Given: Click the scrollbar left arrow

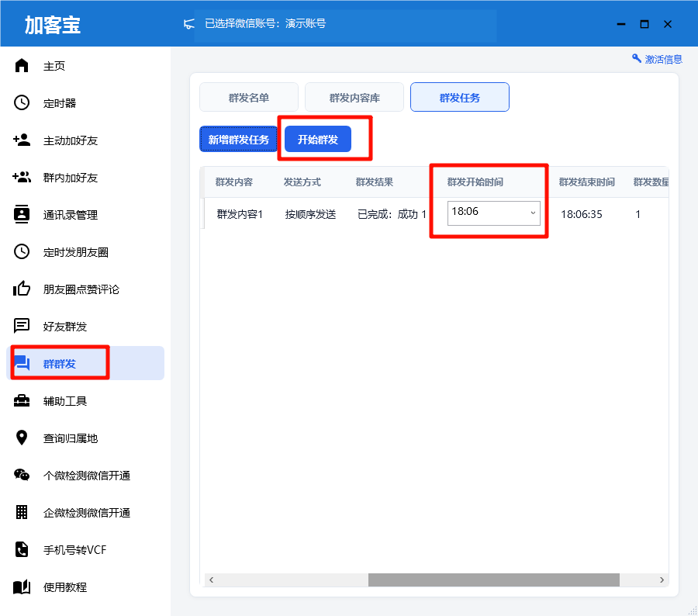Looking at the screenshot, I should (212, 580).
